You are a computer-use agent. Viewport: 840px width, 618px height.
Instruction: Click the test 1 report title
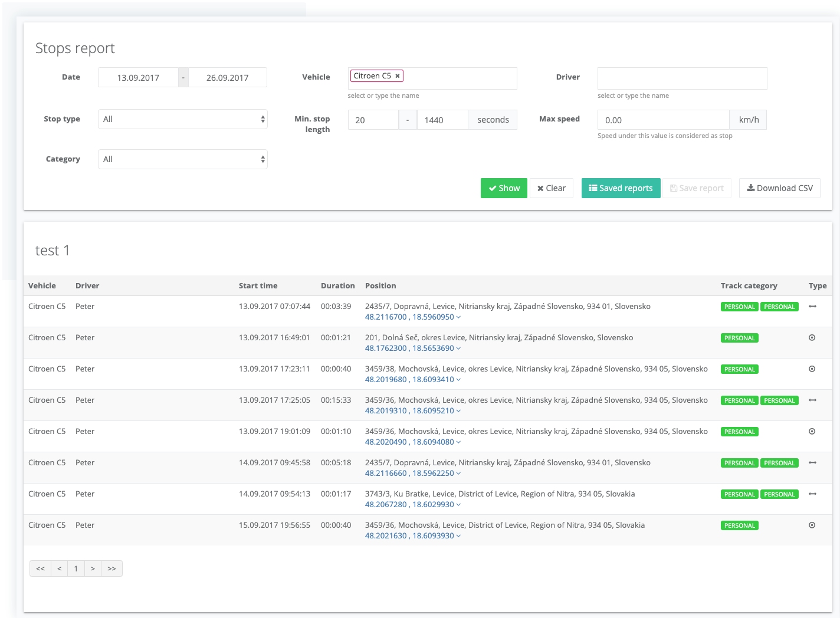coord(52,251)
